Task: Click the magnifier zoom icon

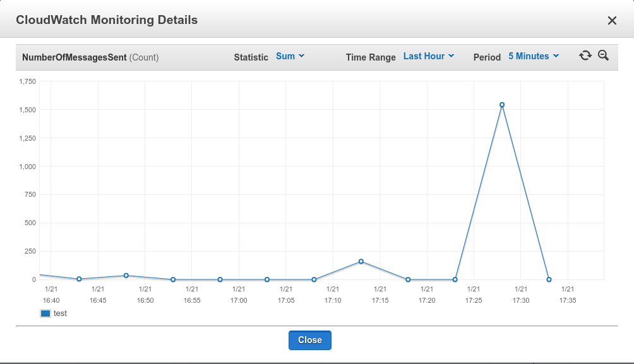Action: 603,56
